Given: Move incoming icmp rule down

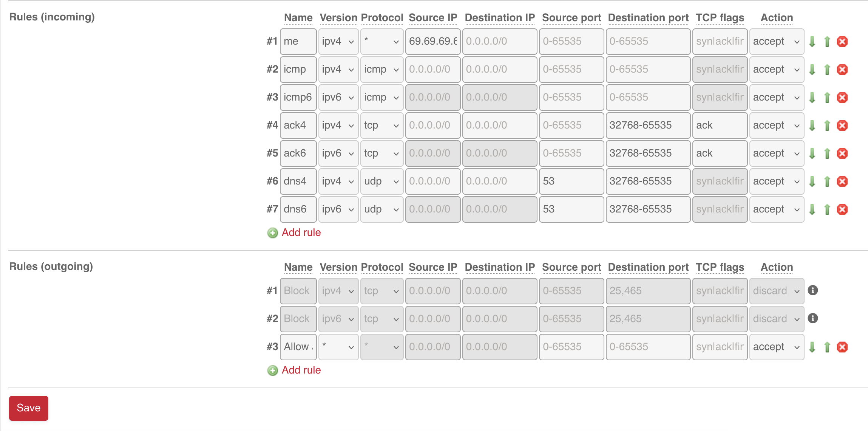Looking at the screenshot, I should pyautogui.click(x=812, y=70).
